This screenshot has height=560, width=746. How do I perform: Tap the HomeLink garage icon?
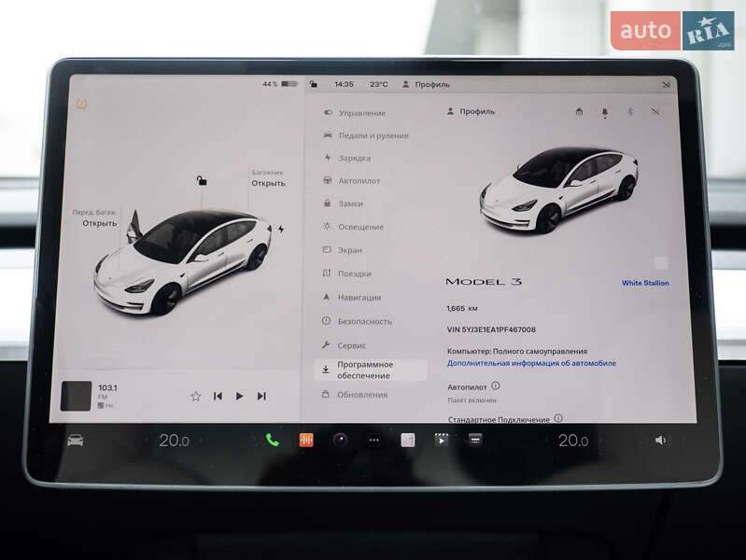coord(579,111)
